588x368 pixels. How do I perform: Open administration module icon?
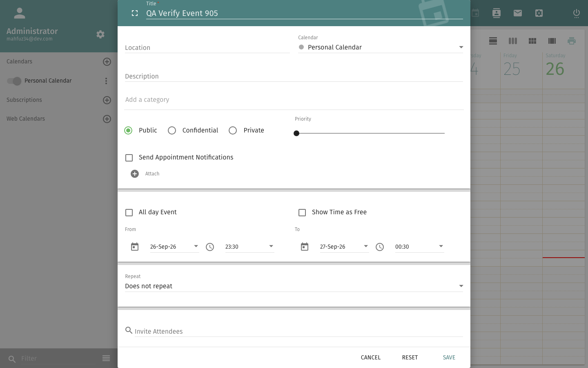tap(539, 13)
